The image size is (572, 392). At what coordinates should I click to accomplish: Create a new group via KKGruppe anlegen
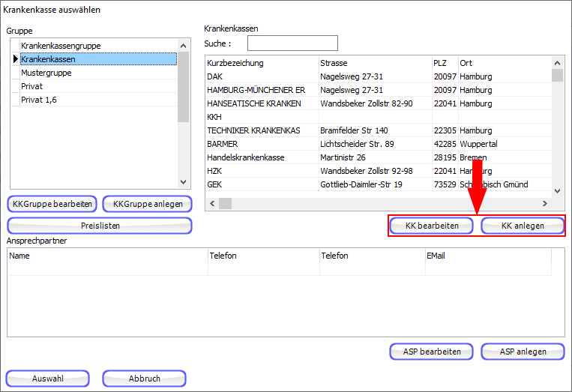pyautogui.click(x=148, y=204)
